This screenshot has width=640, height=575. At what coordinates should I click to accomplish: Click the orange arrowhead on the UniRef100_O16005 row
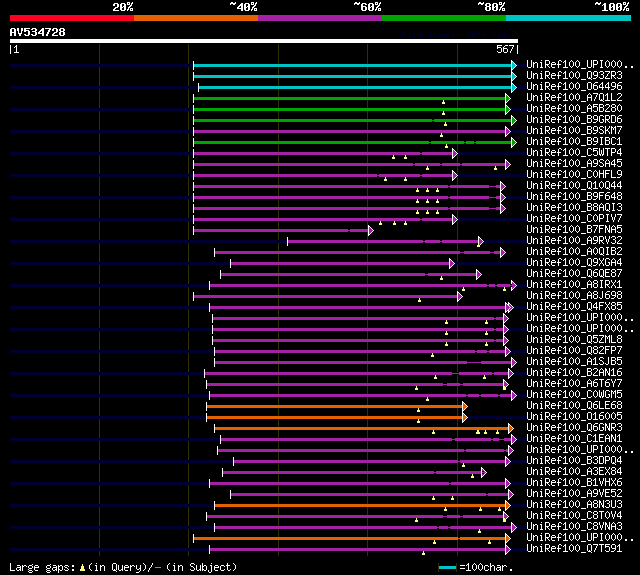pyautogui.click(x=465, y=418)
